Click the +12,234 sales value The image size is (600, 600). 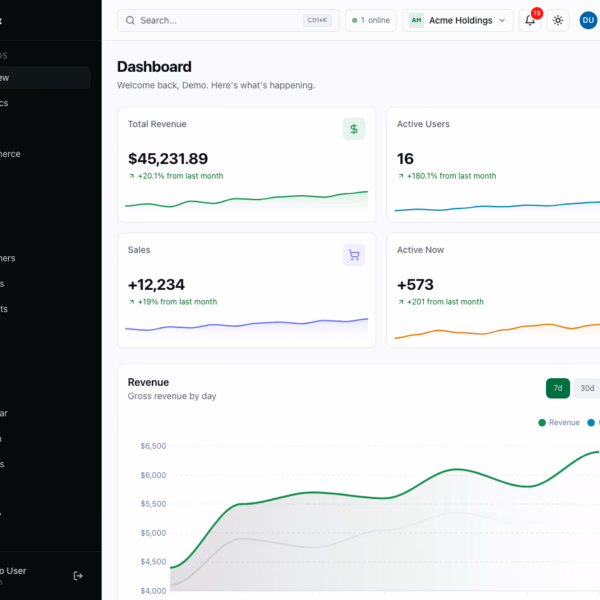156,284
